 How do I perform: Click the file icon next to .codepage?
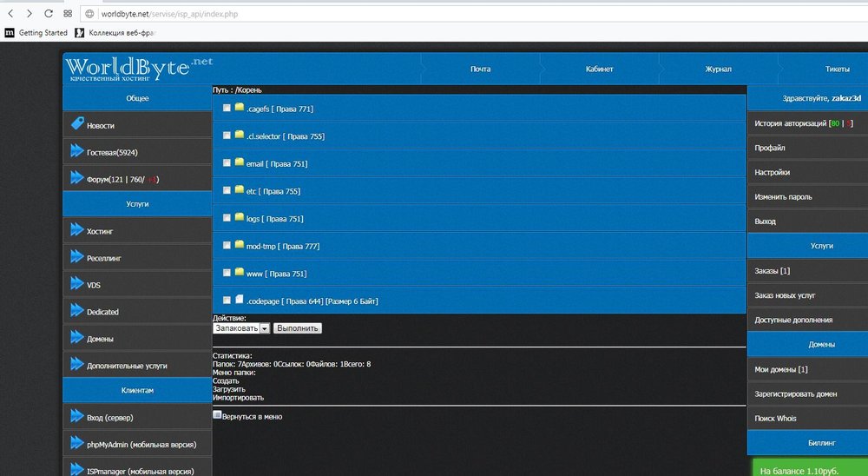(x=239, y=300)
